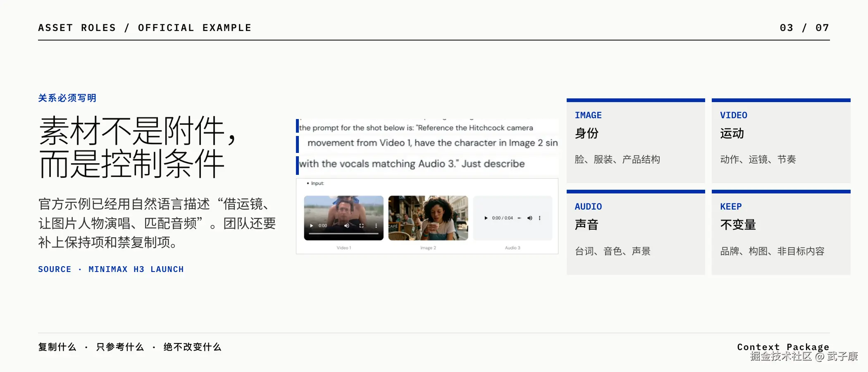Screen dimensions: 868x372
Task: Select the KEEP card heading
Action: 731,207
